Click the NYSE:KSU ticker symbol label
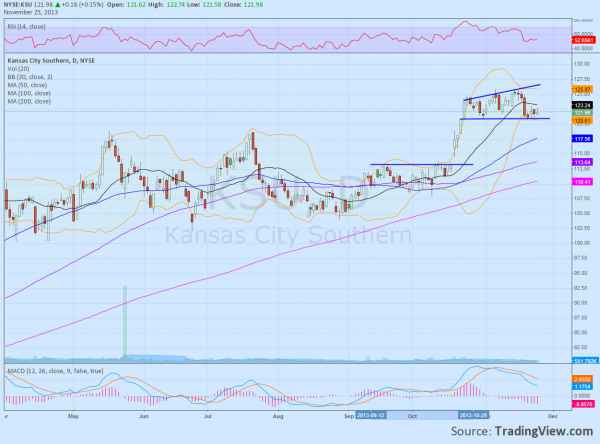600x444 pixels. point(19,5)
